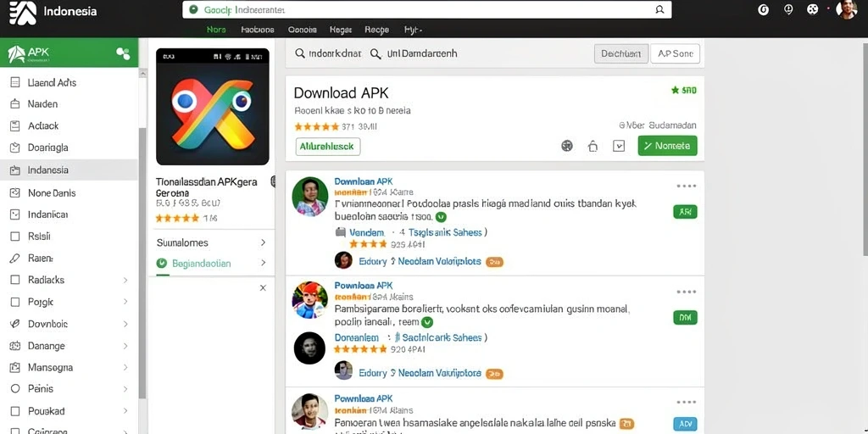Open the Begiandaotian row chevron
The width and height of the screenshot is (868, 434).
pyautogui.click(x=263, y=263)
